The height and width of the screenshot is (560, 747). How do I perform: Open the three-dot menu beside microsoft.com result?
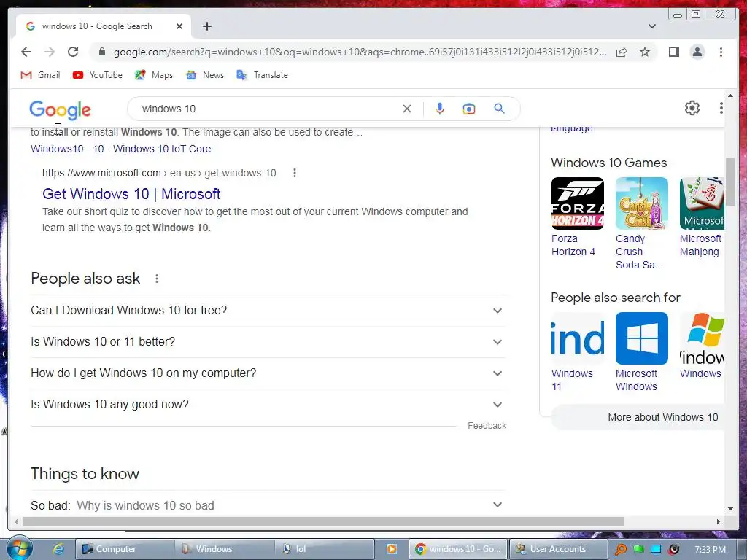tap(295, 173)
